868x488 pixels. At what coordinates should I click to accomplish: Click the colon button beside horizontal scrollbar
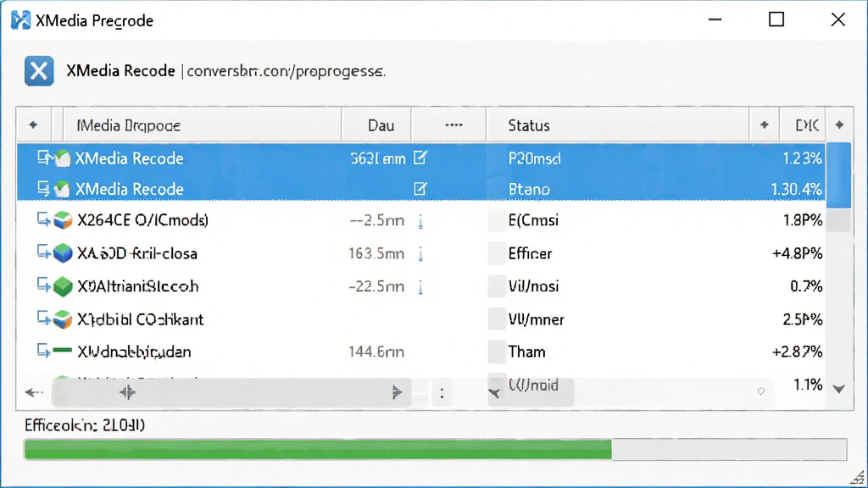[441, 393]
